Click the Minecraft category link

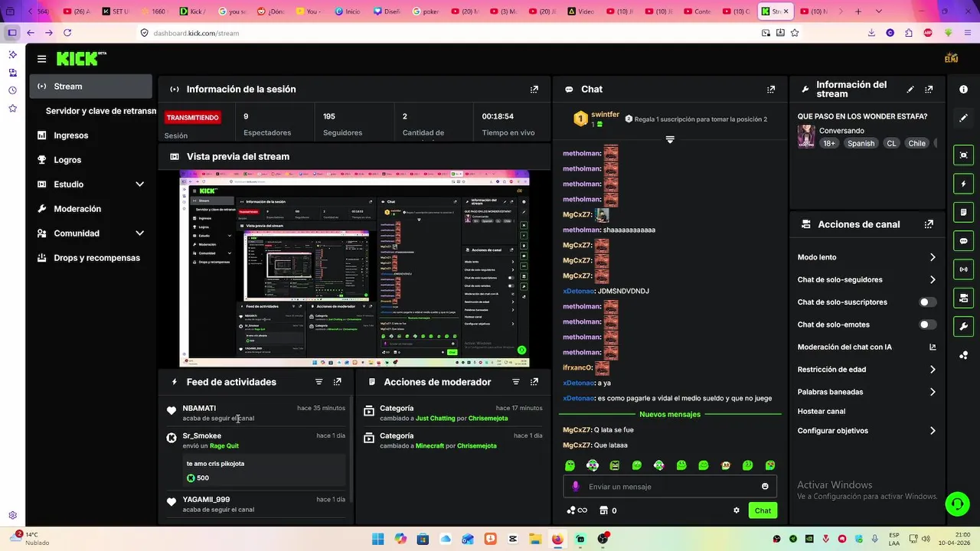pos(430,446)
